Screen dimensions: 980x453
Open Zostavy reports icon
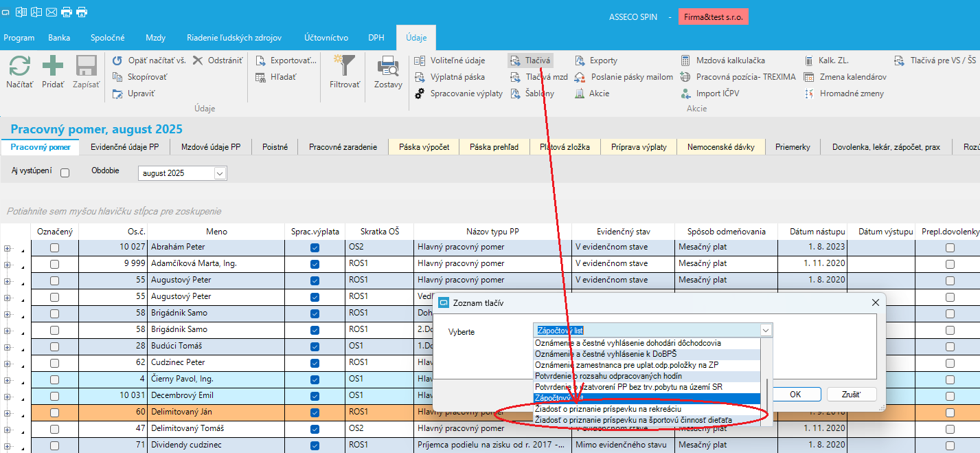(388, 67)
